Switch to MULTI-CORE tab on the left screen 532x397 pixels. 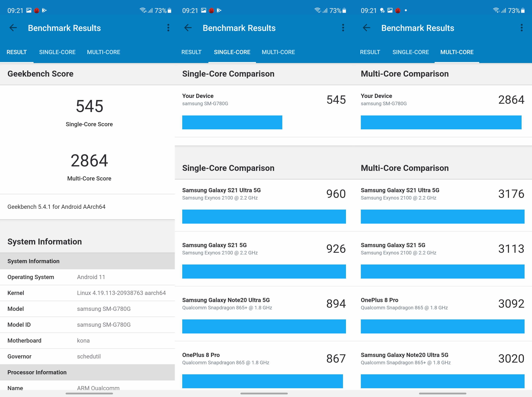104,52
